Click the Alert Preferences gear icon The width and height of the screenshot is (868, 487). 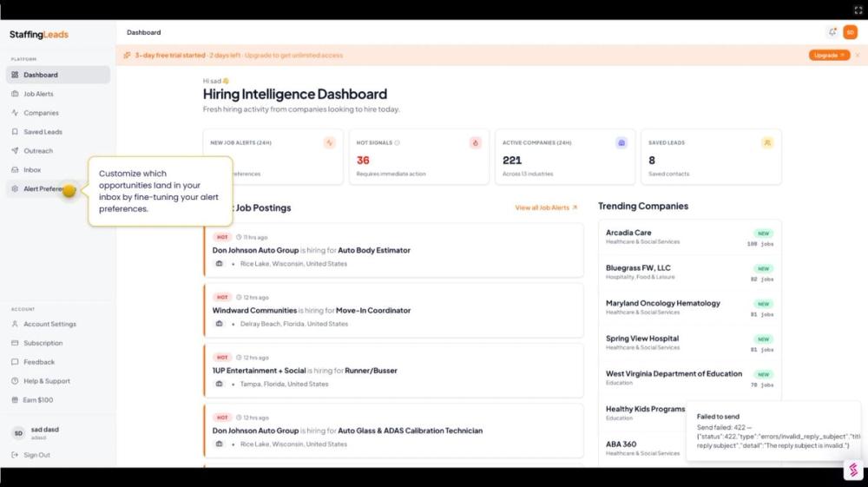(x=15, y=188)
